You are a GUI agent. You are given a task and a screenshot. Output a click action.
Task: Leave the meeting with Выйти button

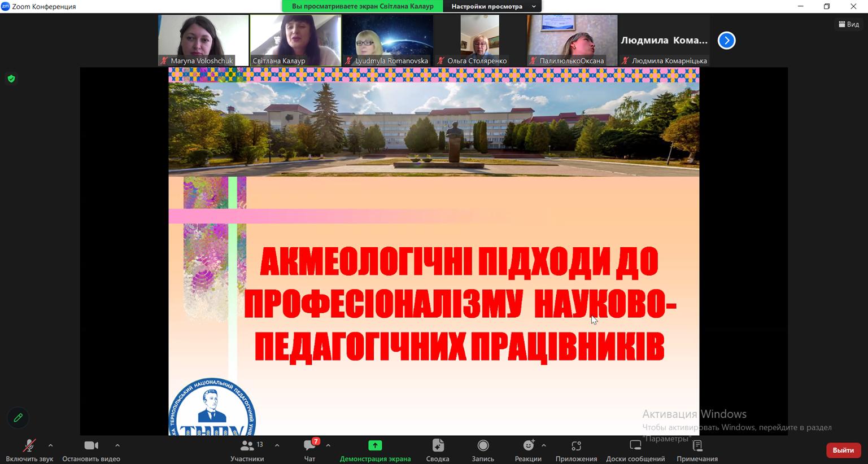click(843, 450)
